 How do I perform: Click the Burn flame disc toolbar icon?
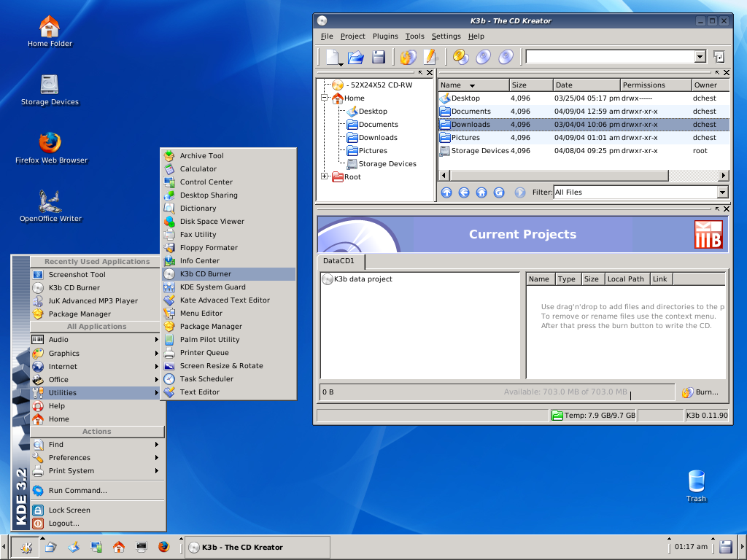408,57
